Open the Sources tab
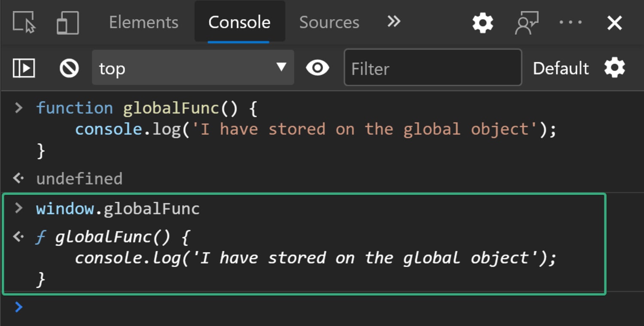 tap(329, 22)
